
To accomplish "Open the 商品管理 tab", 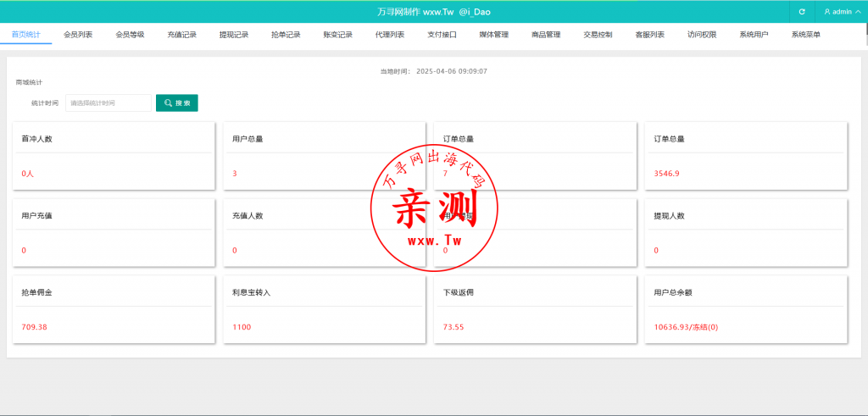I will [x=546, y=34].
